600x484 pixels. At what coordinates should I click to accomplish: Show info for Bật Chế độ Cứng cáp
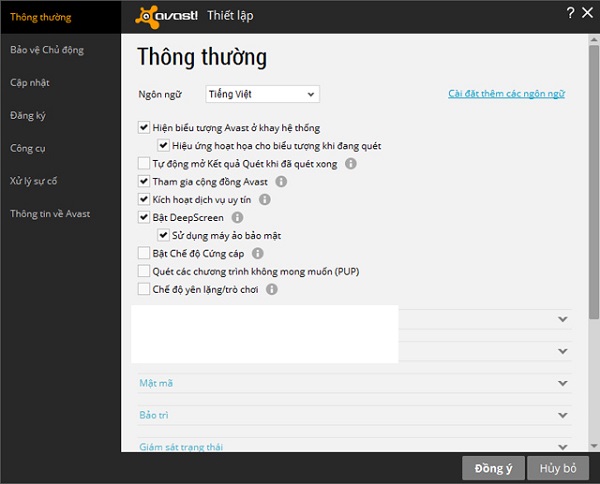coord(258,253)
